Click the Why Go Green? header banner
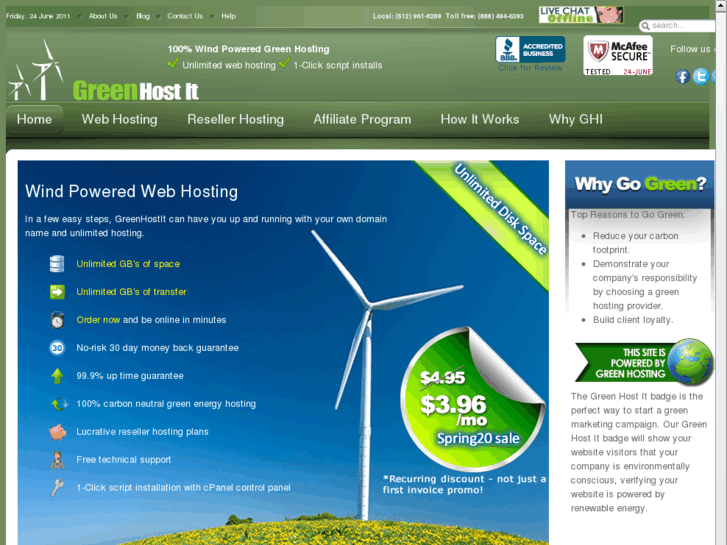 point(640,184)
